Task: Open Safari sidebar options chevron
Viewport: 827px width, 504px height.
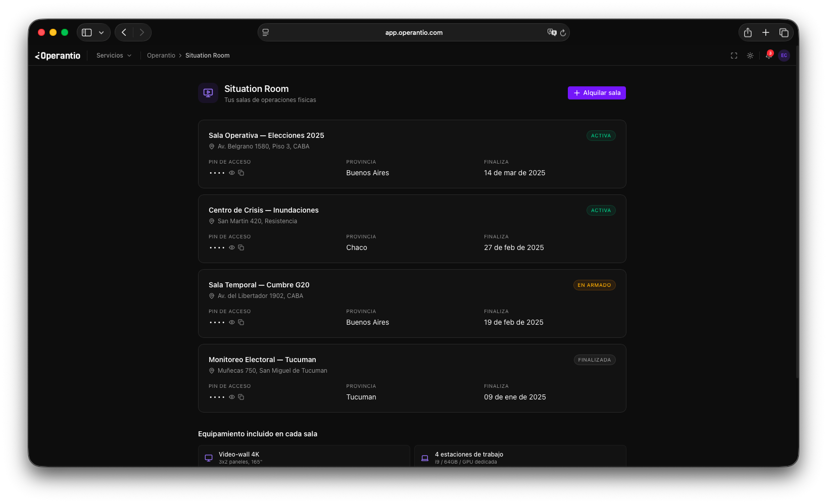Action: pyautogui.click(x=101, y=32)
